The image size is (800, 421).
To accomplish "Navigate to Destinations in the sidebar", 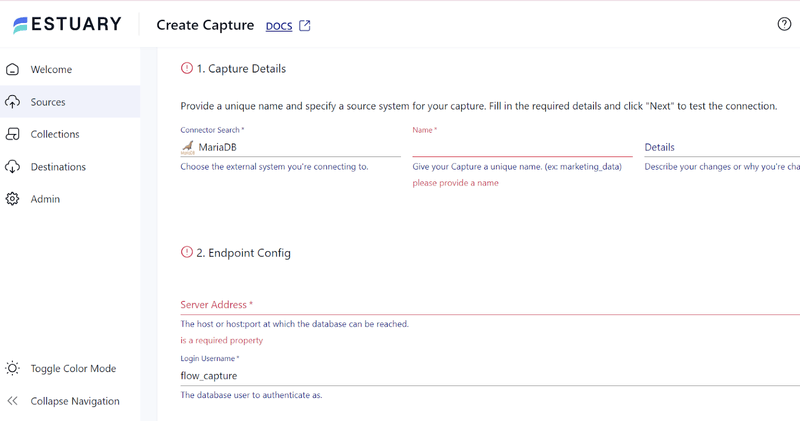I will pos(58,167).
